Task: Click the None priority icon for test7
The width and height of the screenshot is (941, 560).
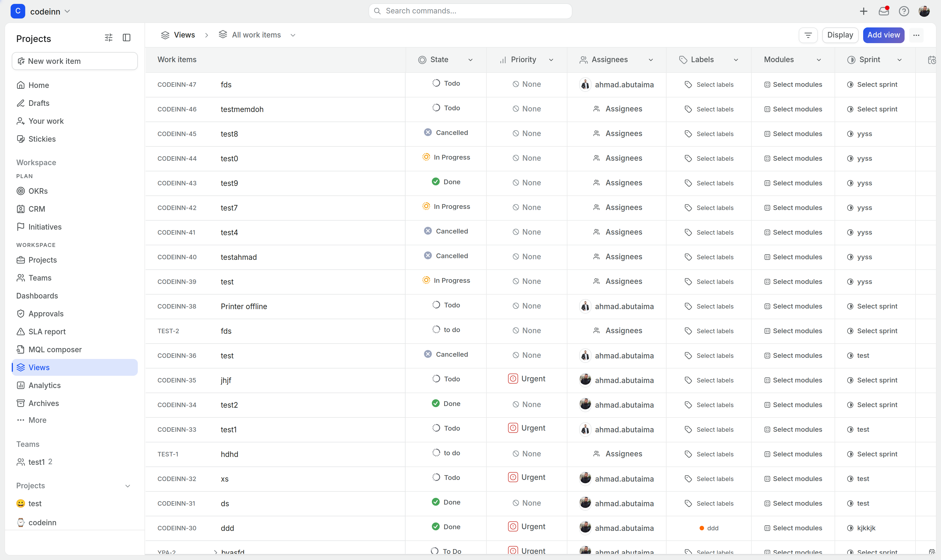Action: point(516,207)
